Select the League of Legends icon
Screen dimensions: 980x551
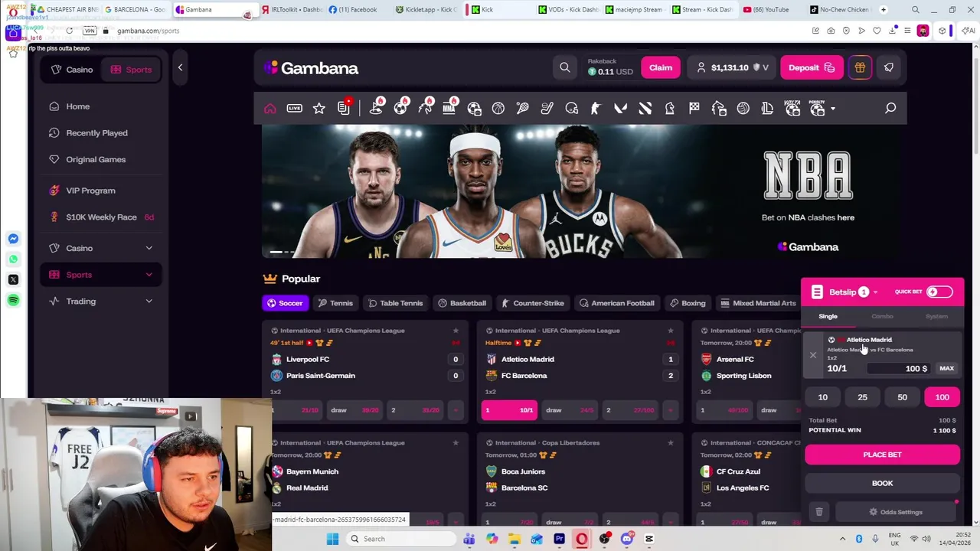click(x=768, y=109)
